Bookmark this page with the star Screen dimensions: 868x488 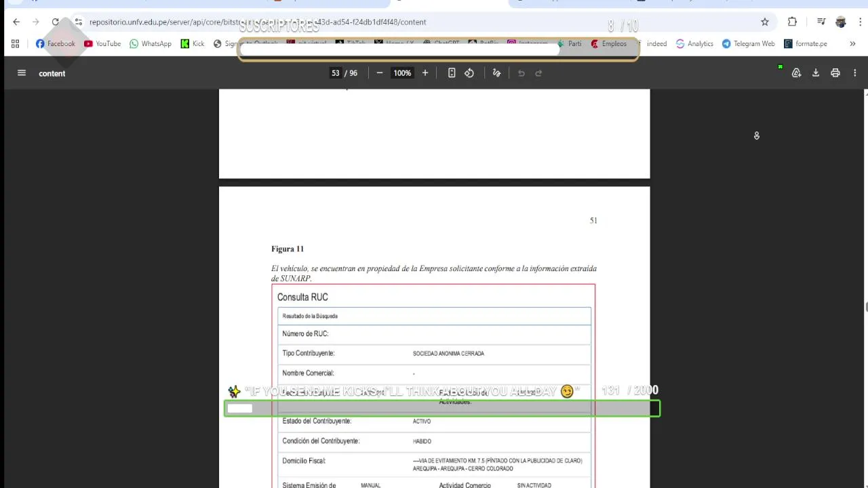pos(765,22)
